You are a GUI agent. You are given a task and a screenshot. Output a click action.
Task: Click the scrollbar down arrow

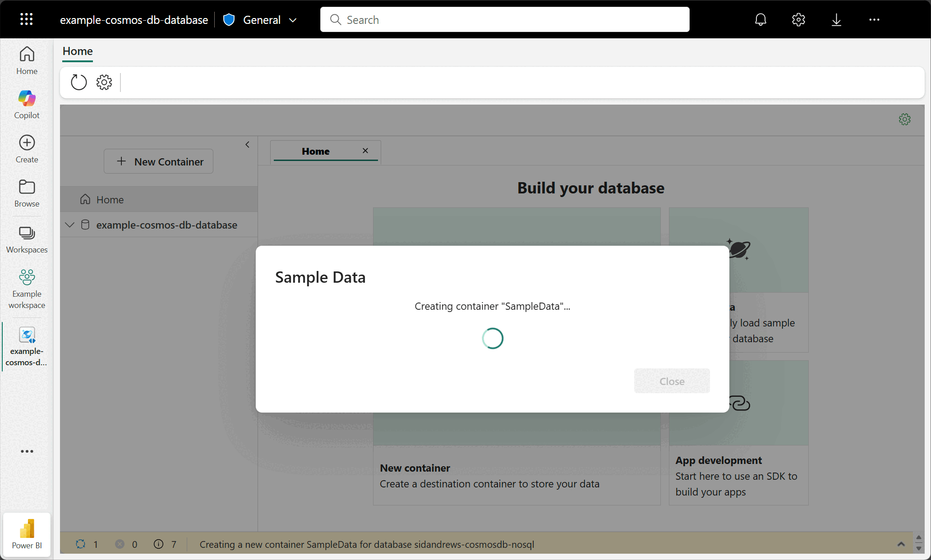[919, 549]
